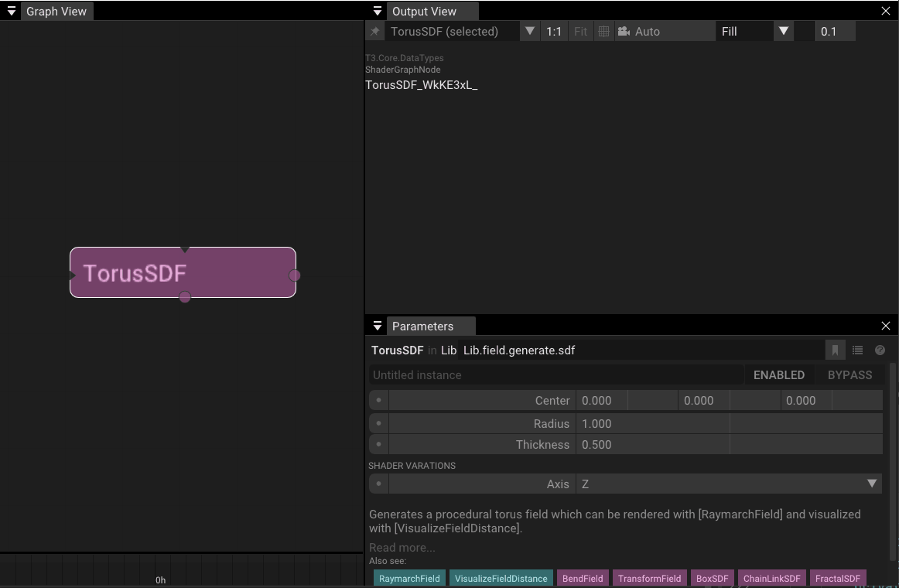The width and height of the screenshot is (899, 588).
Task: Open the list settings icon in Parameters
Action: pos(857,350)
